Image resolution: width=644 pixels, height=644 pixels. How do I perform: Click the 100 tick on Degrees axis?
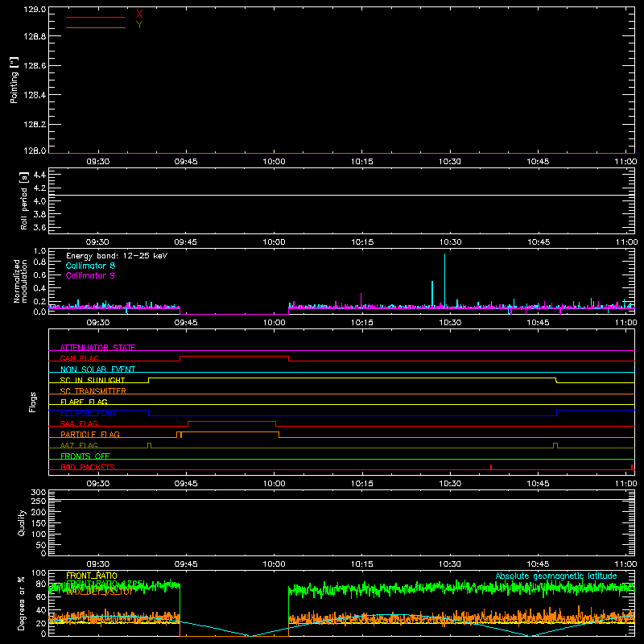39,573
